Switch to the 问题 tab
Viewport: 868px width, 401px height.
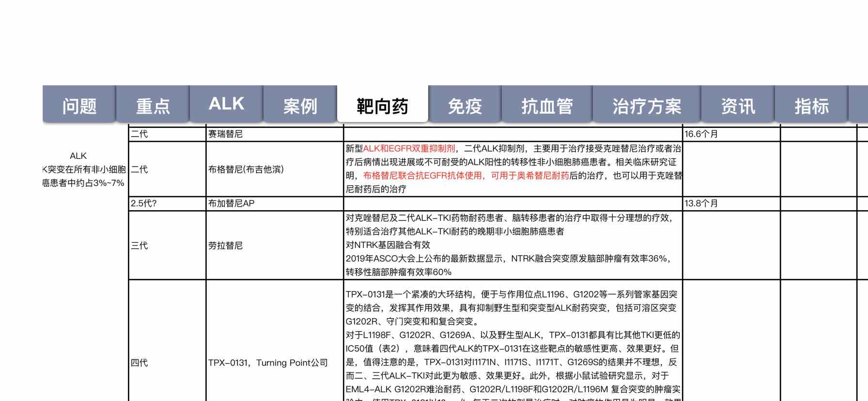click(79, 106)
